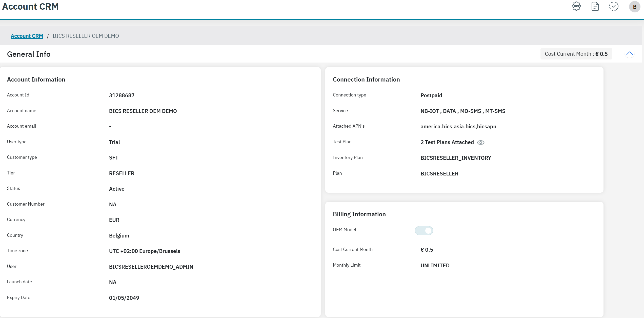Click time zone value UTC +02:00 Europe/Brussels

pos(145,251)
